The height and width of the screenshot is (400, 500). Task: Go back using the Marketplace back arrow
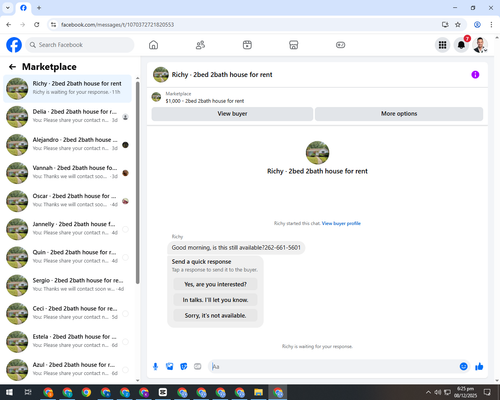click(x=12, y=67)
